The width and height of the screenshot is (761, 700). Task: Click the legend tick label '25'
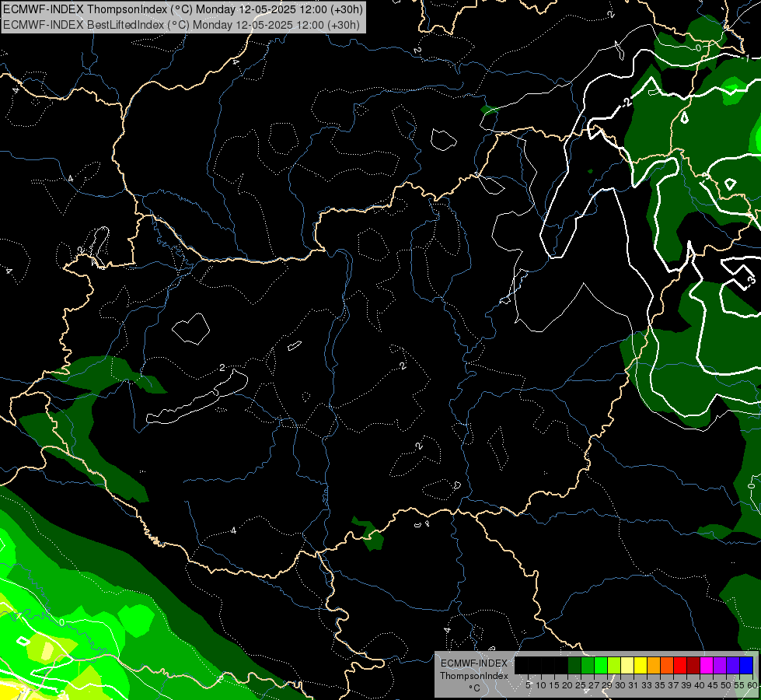click(x=581, y=685)
